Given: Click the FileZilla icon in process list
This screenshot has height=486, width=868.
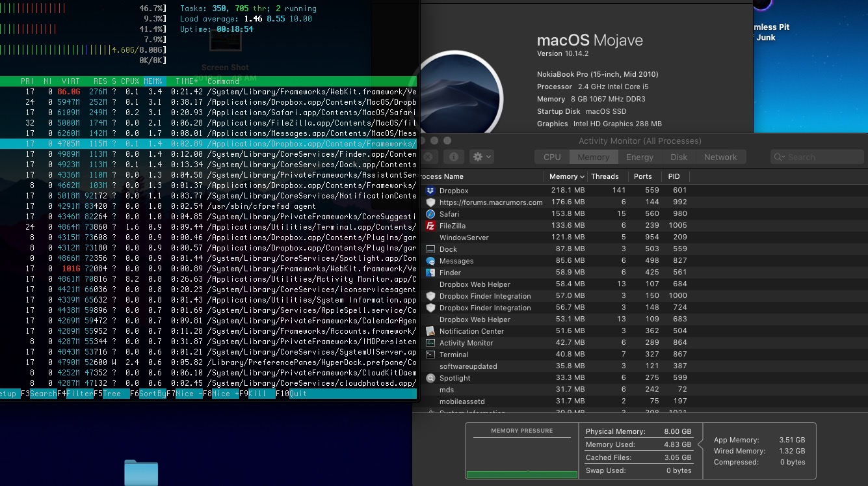Looking at the screenshot, I should tap(430, 226).
